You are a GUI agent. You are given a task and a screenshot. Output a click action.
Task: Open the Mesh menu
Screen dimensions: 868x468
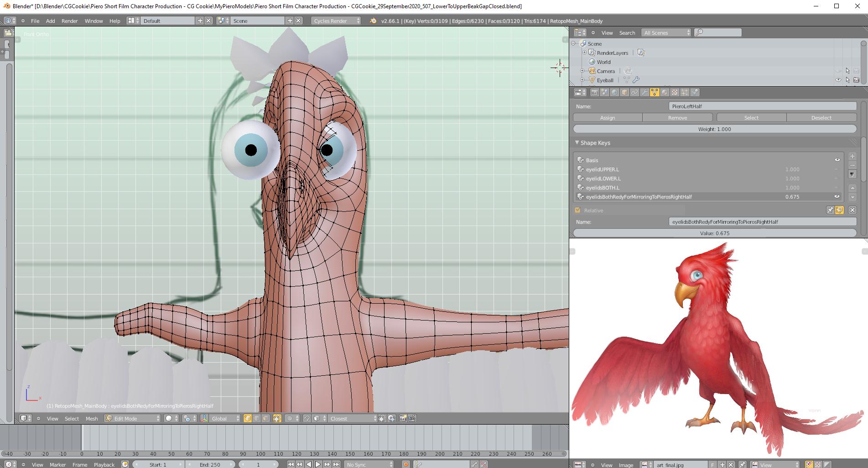click(x=92, y=419)
